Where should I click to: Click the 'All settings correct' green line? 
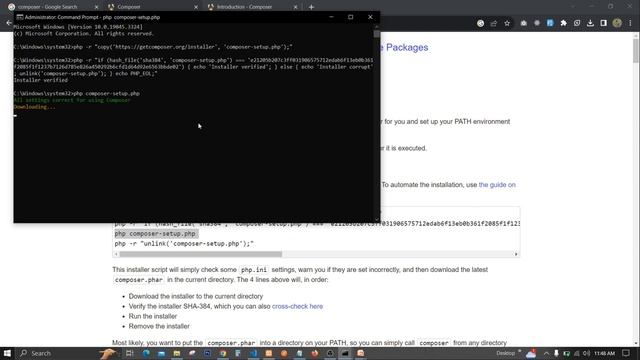[x=72, y=100]
